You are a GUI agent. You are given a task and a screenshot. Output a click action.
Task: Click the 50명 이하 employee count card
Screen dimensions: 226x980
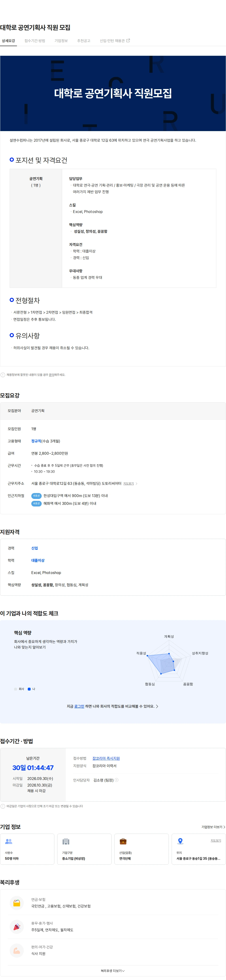coord(27,849)
